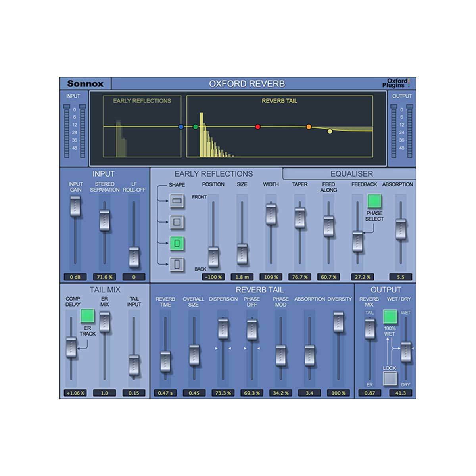Screen dimensions: 476x476
Task: Click the Sonnox logo
Action: point(84,83)
